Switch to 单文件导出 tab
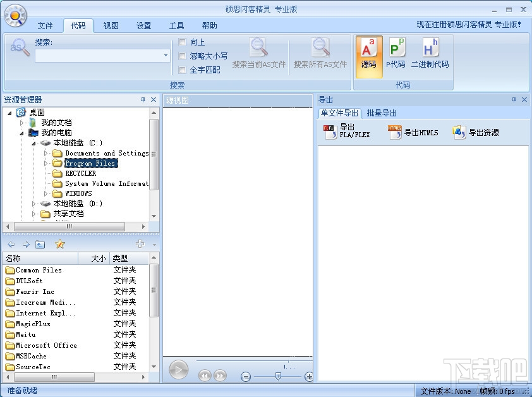 340,113
